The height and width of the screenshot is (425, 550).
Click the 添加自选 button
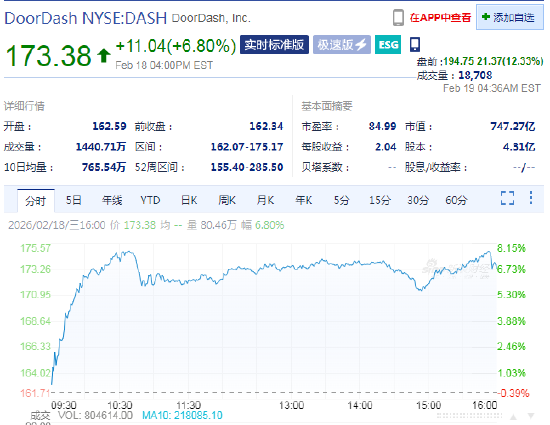tap(510, 17)
